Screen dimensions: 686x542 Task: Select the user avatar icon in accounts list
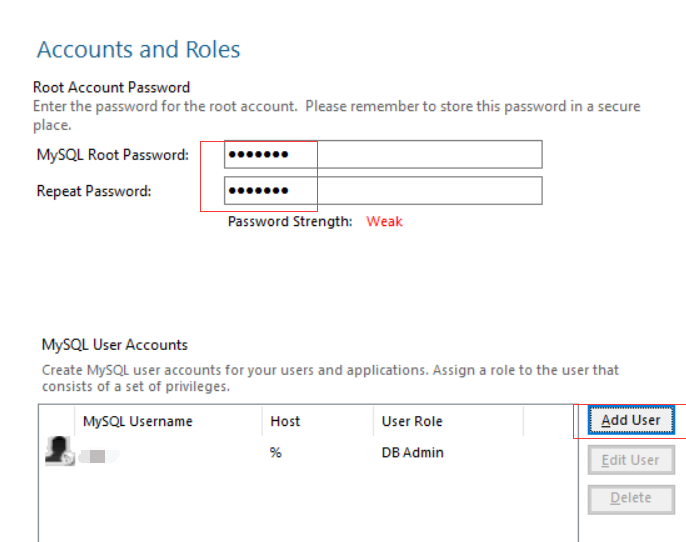pos(60,451)
